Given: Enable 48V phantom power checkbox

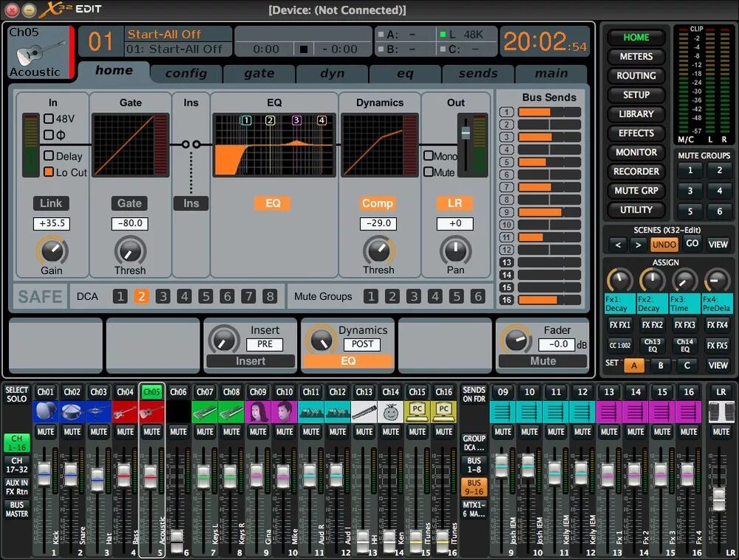Looking at the screenshot, I should point(49,119).
